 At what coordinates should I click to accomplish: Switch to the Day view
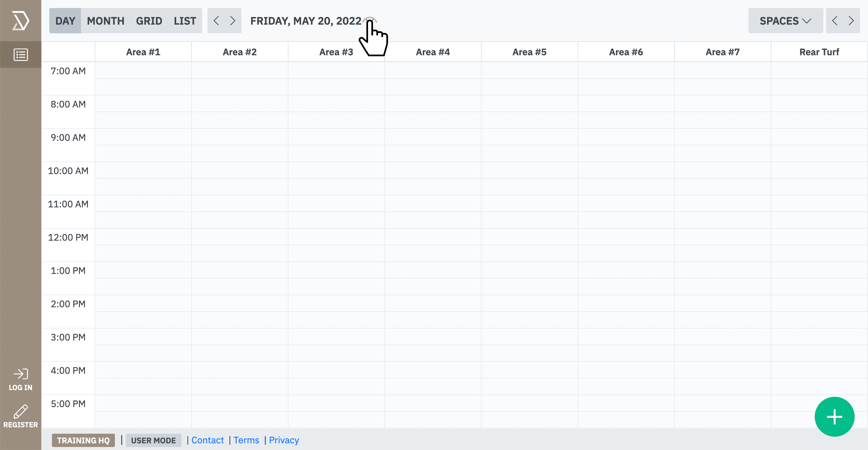pyautogui.click(x=65, y=21)
